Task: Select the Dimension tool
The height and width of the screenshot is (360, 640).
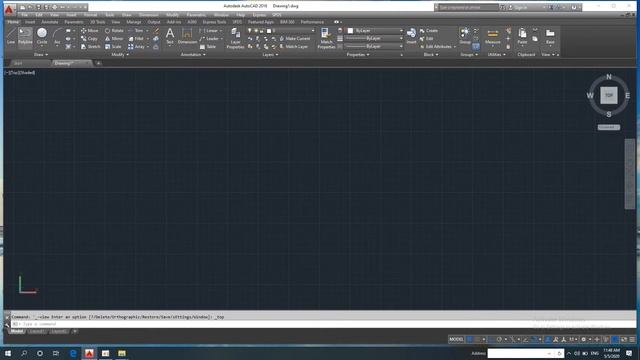Action: point(187,36)
